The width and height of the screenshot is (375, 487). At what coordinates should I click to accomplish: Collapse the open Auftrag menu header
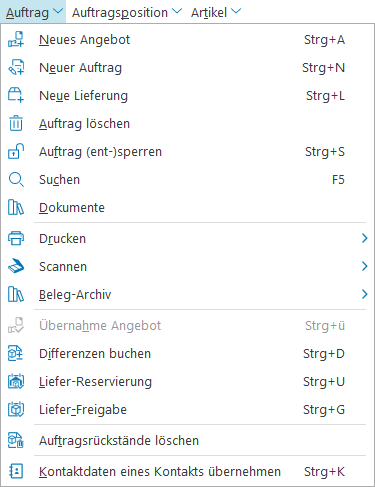coord(34,12)
